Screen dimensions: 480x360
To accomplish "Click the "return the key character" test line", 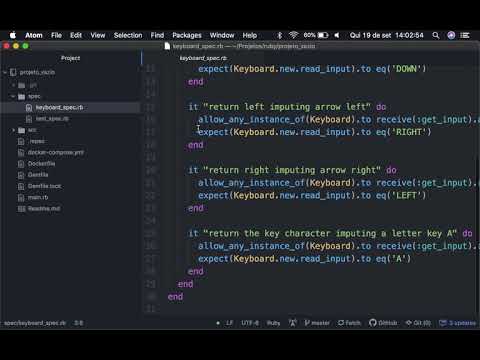I will click(330, 234).
